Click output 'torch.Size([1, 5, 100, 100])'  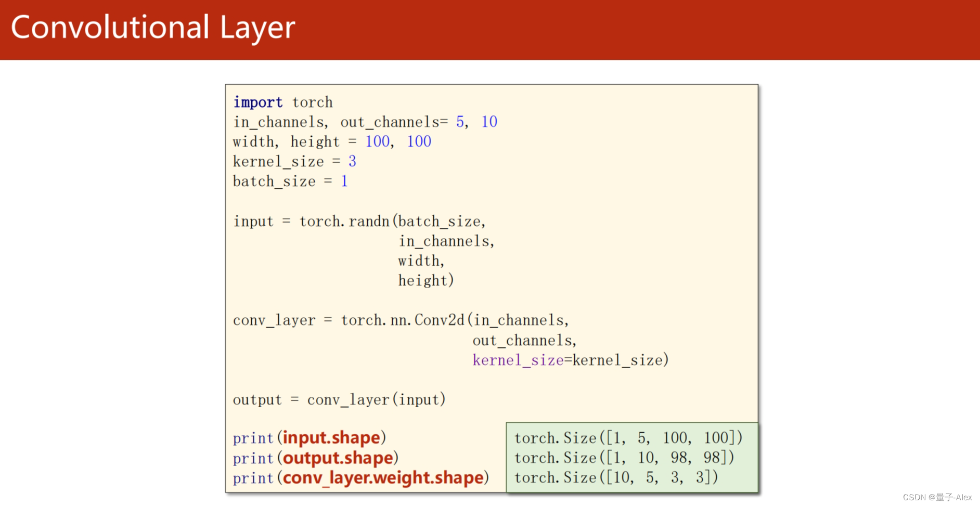coord(628,438)
